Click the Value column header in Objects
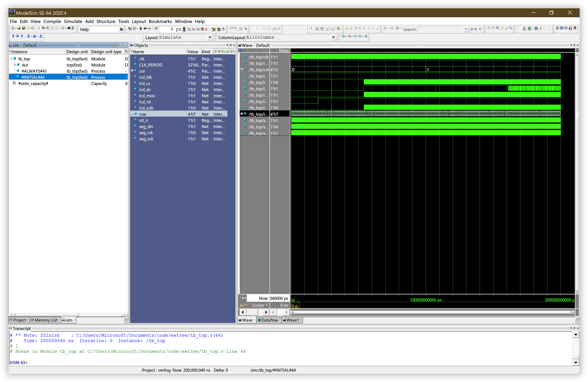The width and height of the screenshot is (588, 382). click(x=193, y=52)
